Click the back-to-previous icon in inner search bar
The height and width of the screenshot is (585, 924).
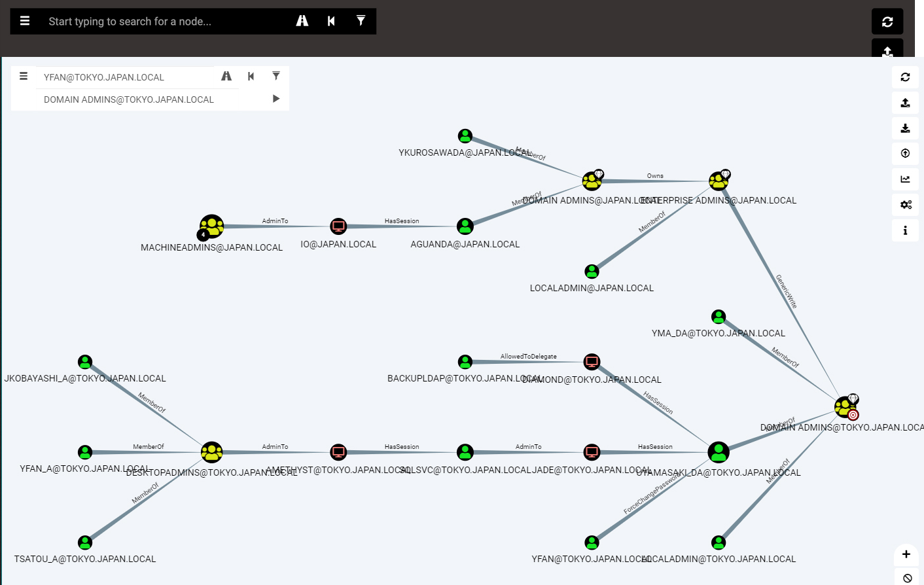pos(251,77)
